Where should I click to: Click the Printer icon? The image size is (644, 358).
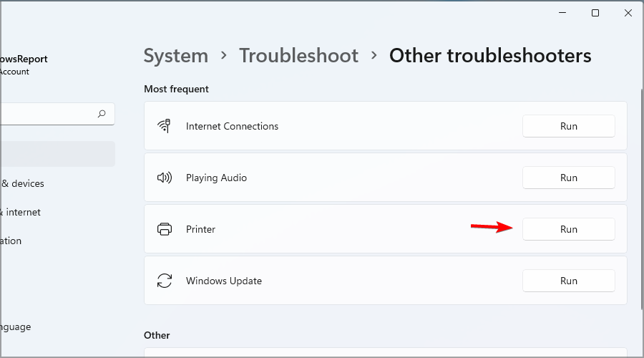(x=165, y=229)
